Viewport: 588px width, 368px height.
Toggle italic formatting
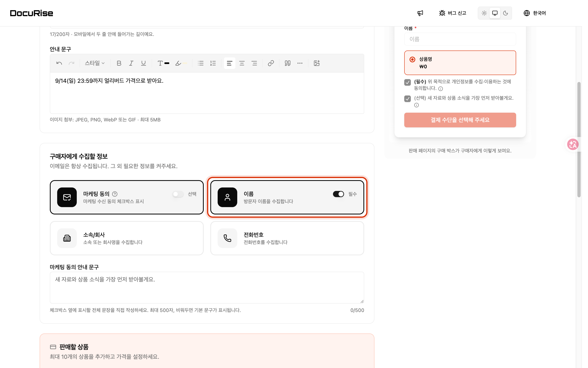tap(131, 63)
